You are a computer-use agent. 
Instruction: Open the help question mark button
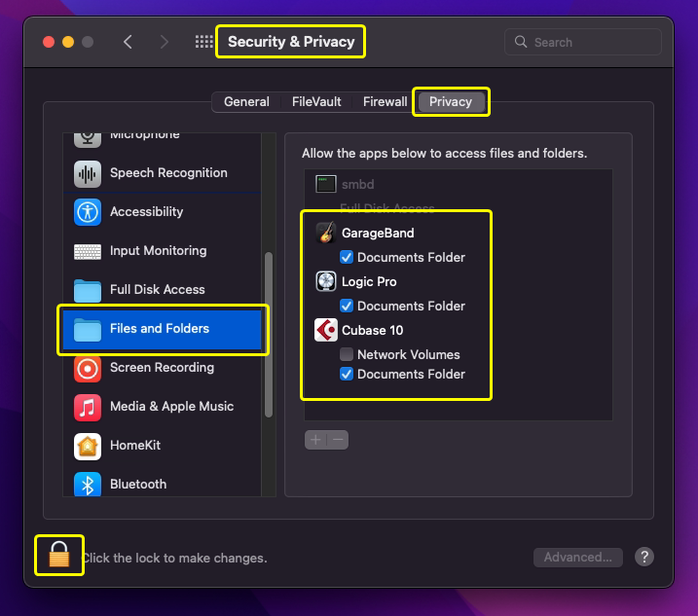click(643, 558)
